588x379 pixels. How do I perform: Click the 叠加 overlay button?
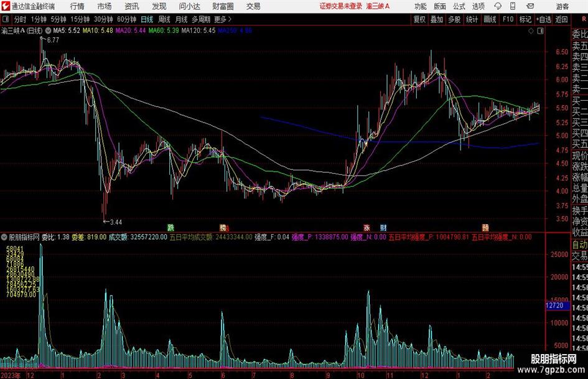[437, 19]
